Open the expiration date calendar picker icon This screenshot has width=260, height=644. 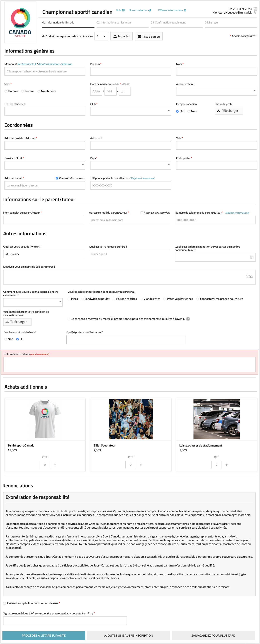252,257
